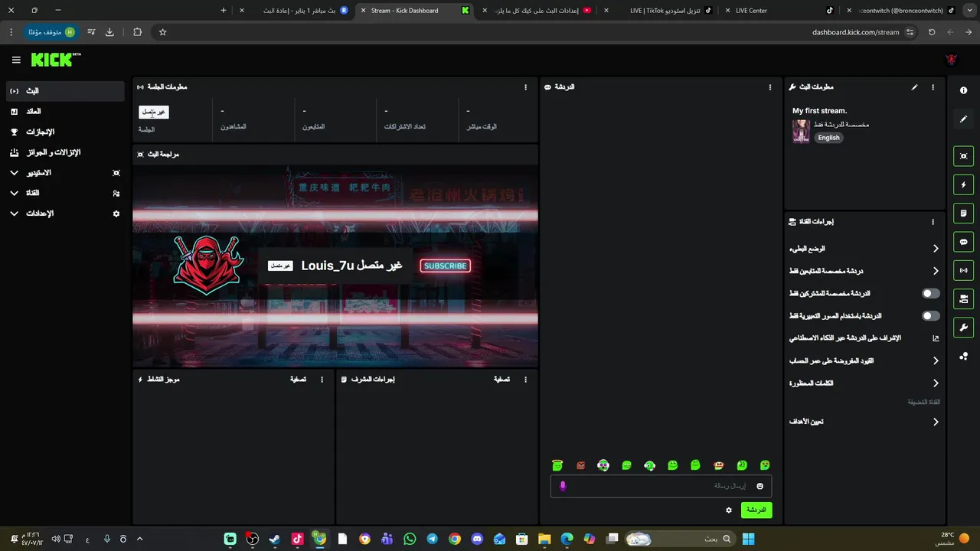980x551 pixels.
Task: Click the taskbar search box بحث
Action: tap(680, 539)
